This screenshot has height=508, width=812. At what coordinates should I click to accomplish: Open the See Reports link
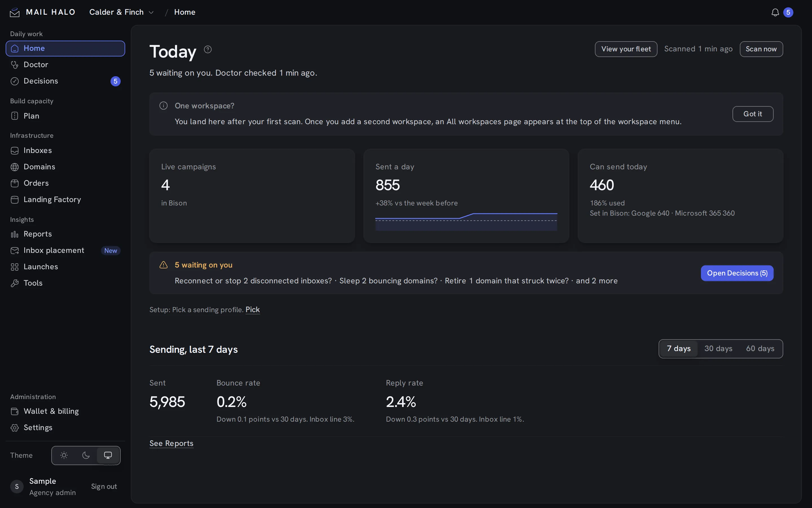171,443
